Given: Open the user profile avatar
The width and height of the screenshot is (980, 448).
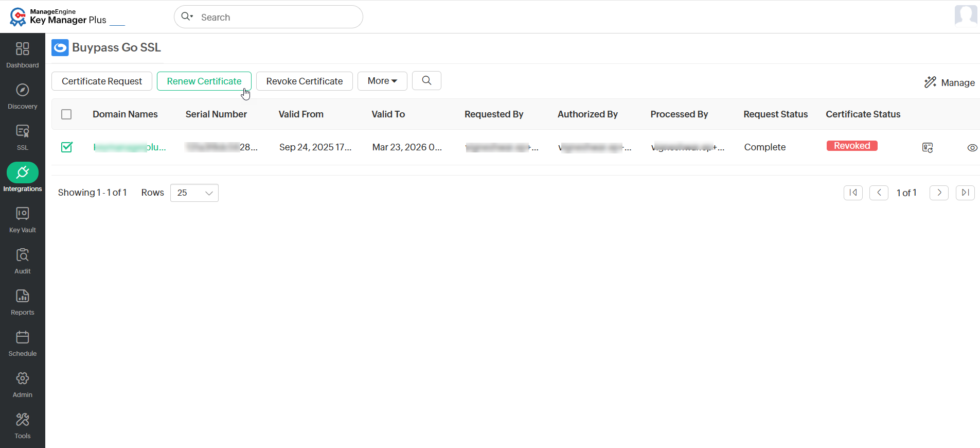Looking at the screenshot, I should 966,15.
